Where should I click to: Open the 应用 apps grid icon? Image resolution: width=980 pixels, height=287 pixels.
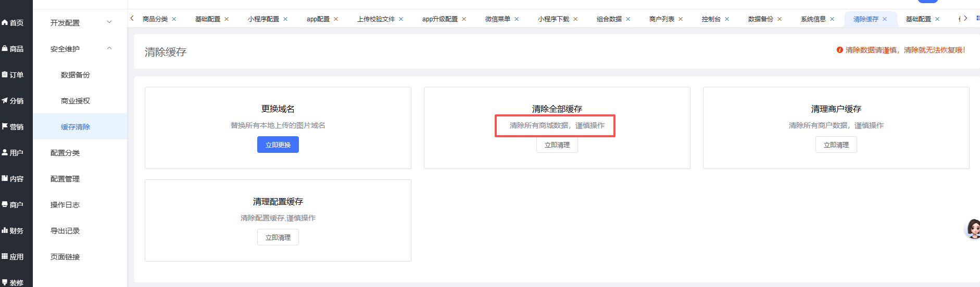(5, 257)
